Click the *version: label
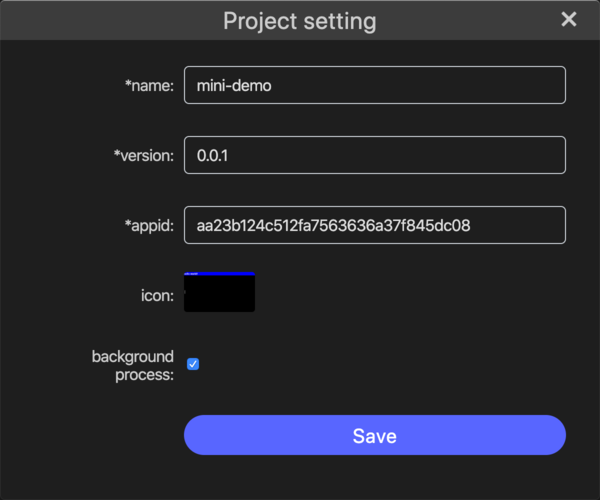Image resolution: width=600 pixels, height=500 pixels. pos(144,156)
